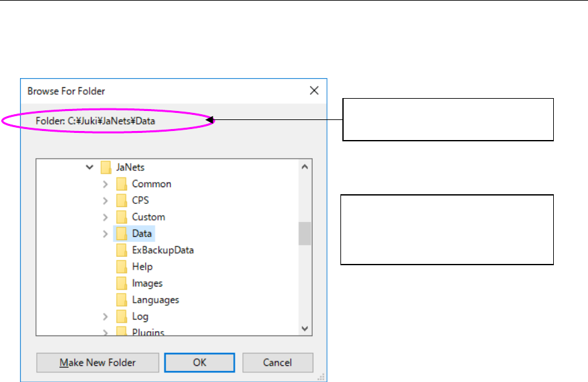Collapse the JaNets folder tree
Screen dimensions: 588x382
point(89,167)
